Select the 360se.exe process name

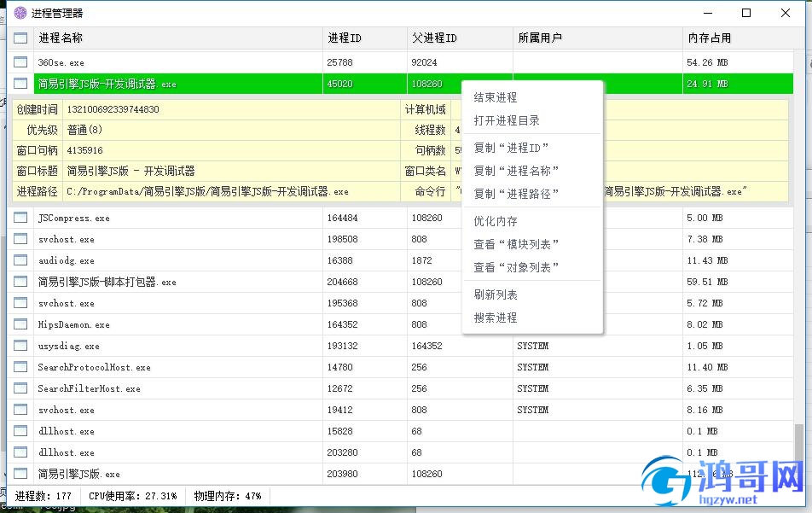(61, 62)
